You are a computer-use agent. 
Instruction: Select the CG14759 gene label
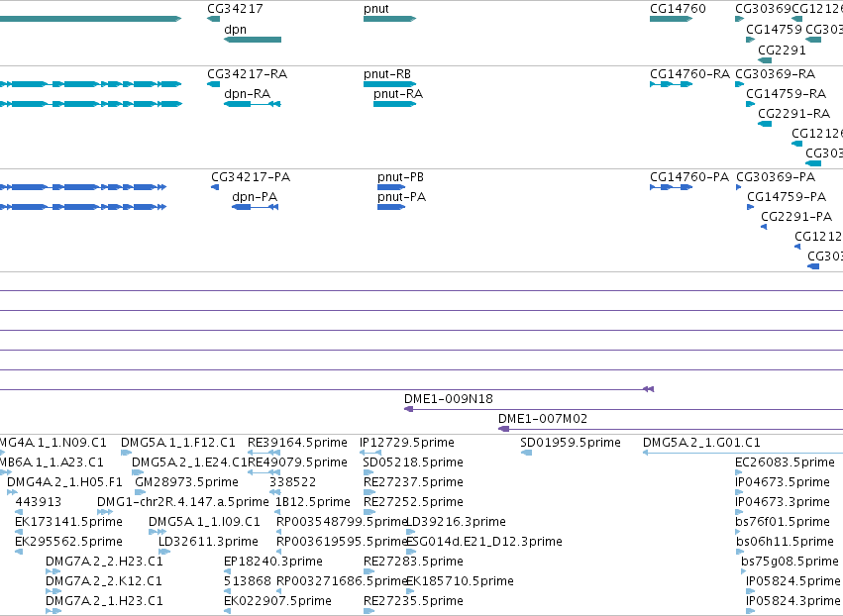tap(775, 30)
